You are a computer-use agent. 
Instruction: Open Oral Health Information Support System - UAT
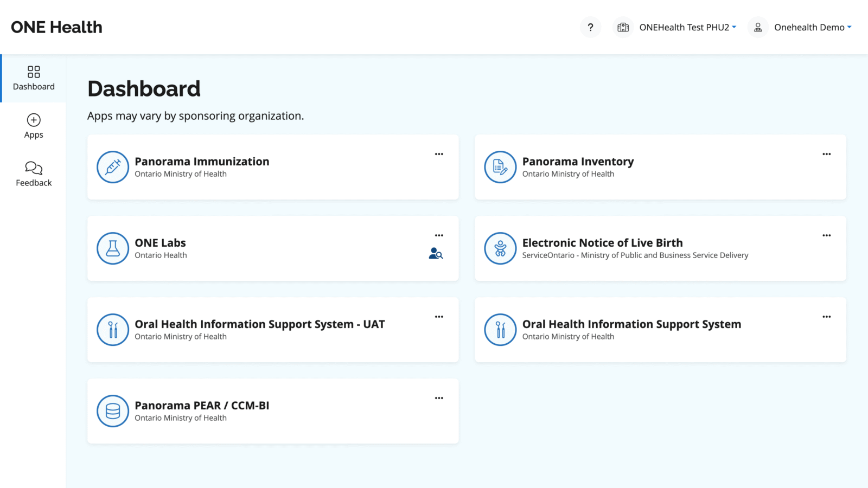coord(259,324)
